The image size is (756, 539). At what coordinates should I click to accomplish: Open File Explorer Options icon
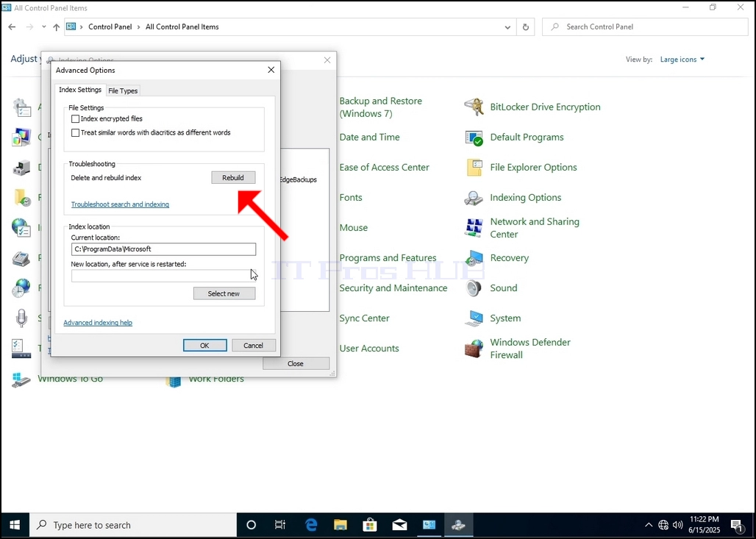[474, 168]
